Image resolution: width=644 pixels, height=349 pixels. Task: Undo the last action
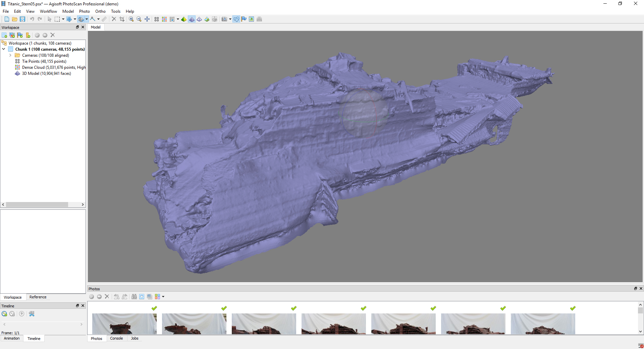pos(32,19)
